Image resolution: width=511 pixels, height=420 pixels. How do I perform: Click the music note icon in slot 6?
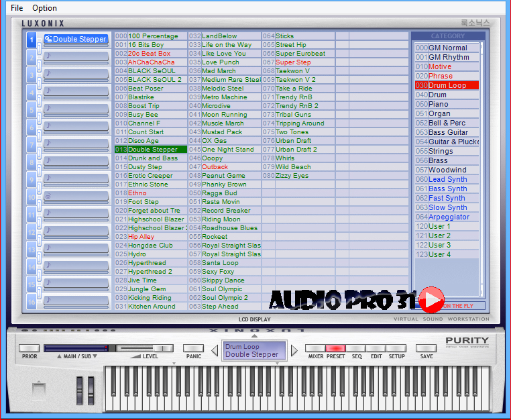point(48,125)
